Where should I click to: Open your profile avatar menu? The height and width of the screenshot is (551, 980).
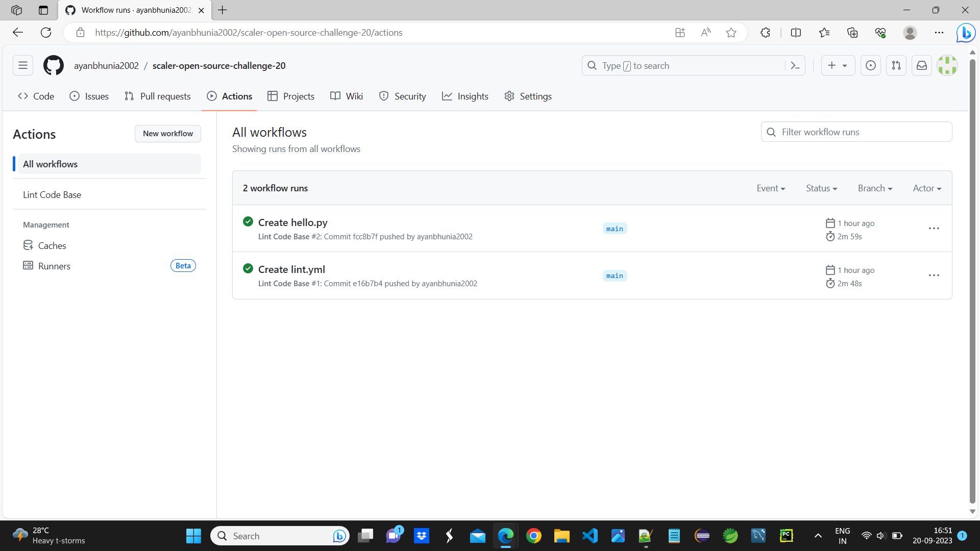click(x=947, y=65)
